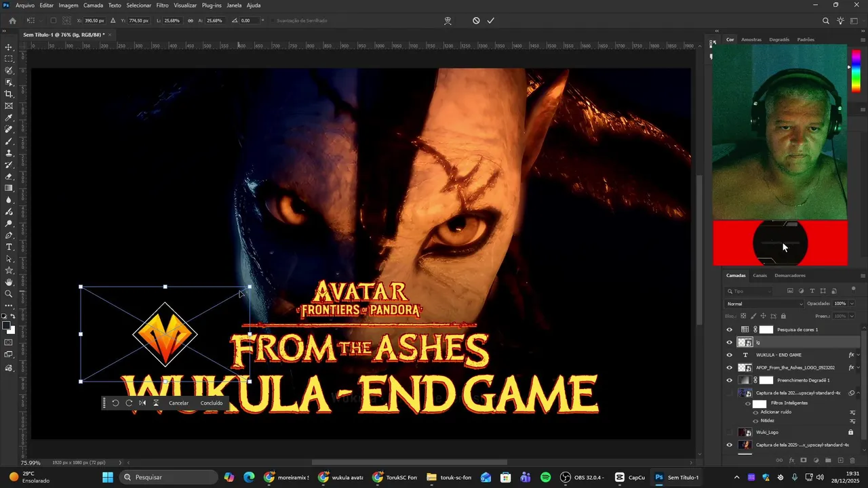The height and width of the screenshot is (488, 868).
Task: Select the Horizontal Type tool
Action: point(9,247)
